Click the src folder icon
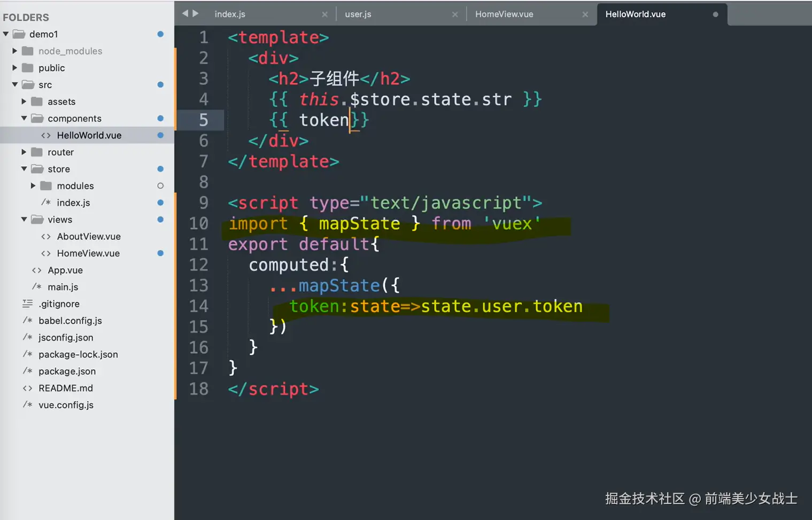This screenshot has height=520, width=812. pyautogui.click(x=28, y=85)
